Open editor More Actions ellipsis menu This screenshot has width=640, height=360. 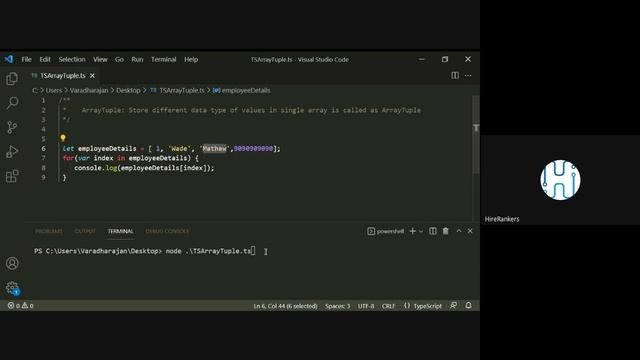tap(468, 76)
